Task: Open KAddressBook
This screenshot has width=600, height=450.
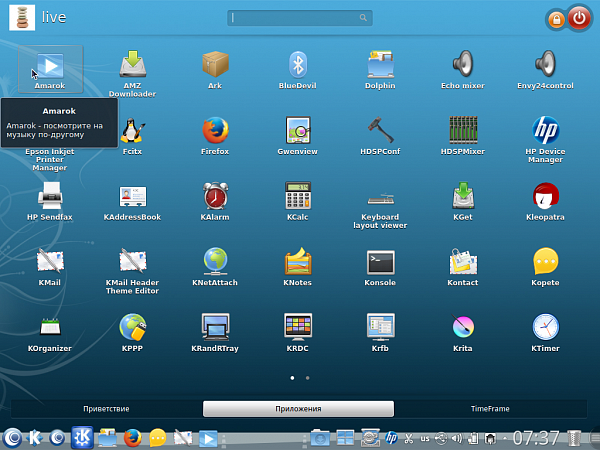Action: coord(132,201)
